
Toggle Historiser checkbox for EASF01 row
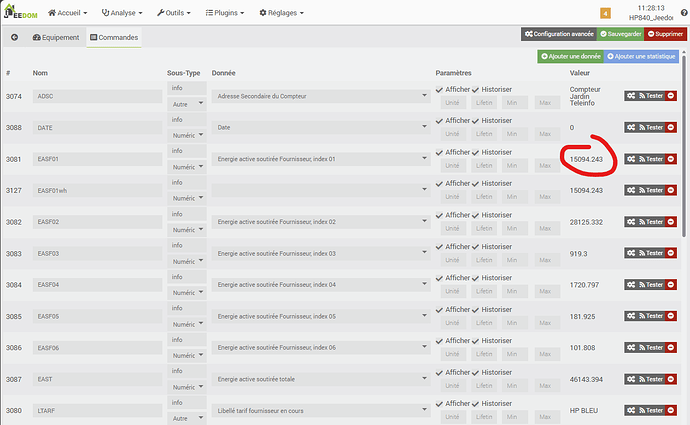click(476, 152)
